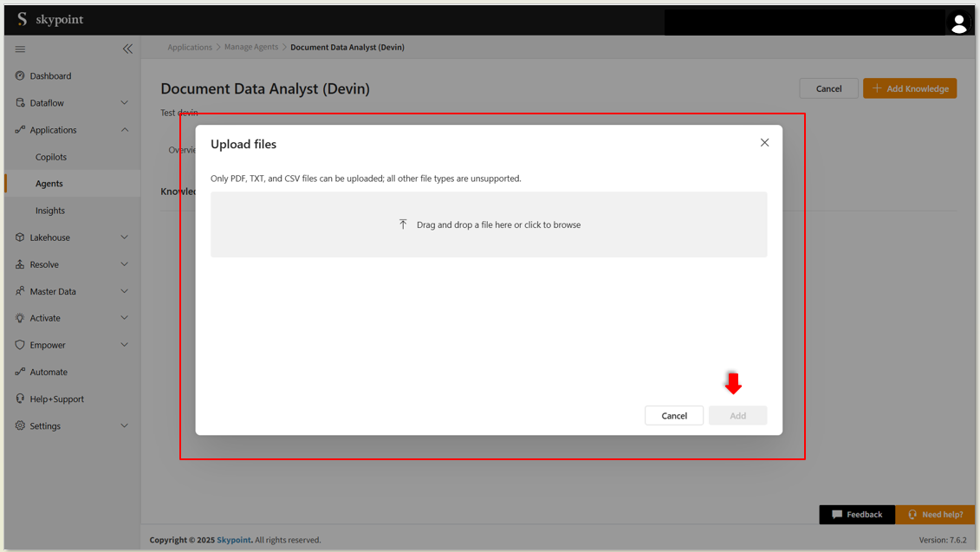Cancel the Upload files dialog
The height and width of the screenshot is (552, 980).
coord(673,416)
